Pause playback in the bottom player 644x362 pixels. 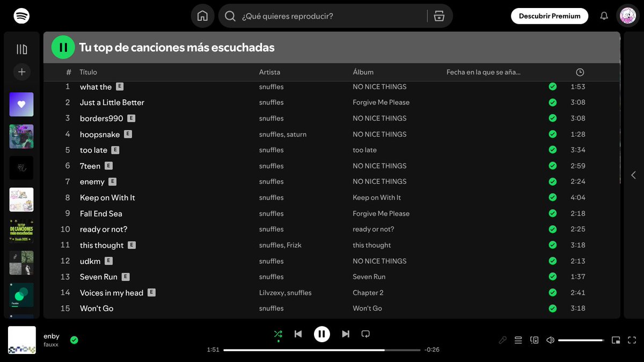point(321,334)
